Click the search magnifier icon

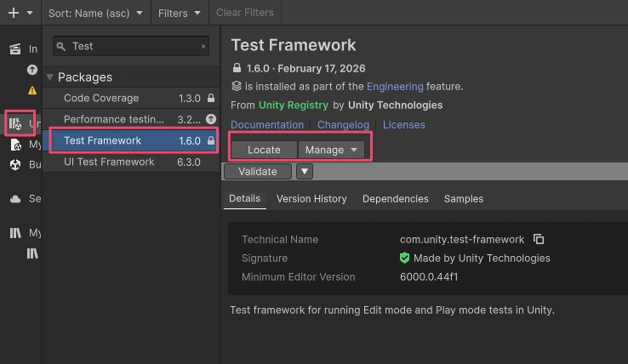point(61,47)
